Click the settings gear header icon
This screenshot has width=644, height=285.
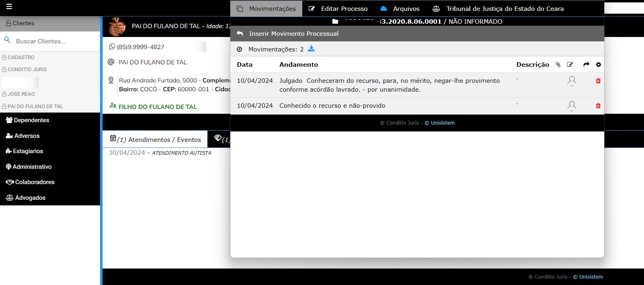tap(599, 65)
